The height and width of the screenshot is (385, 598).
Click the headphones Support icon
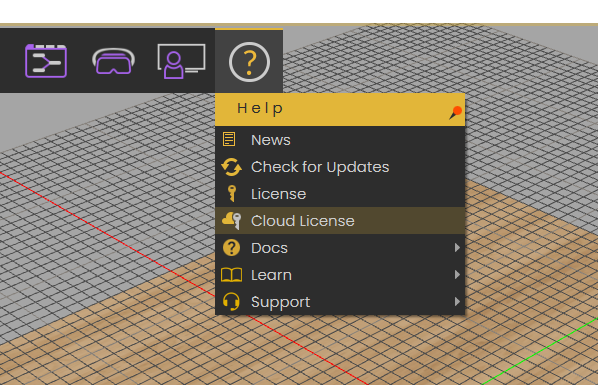(x=231, y=302)
